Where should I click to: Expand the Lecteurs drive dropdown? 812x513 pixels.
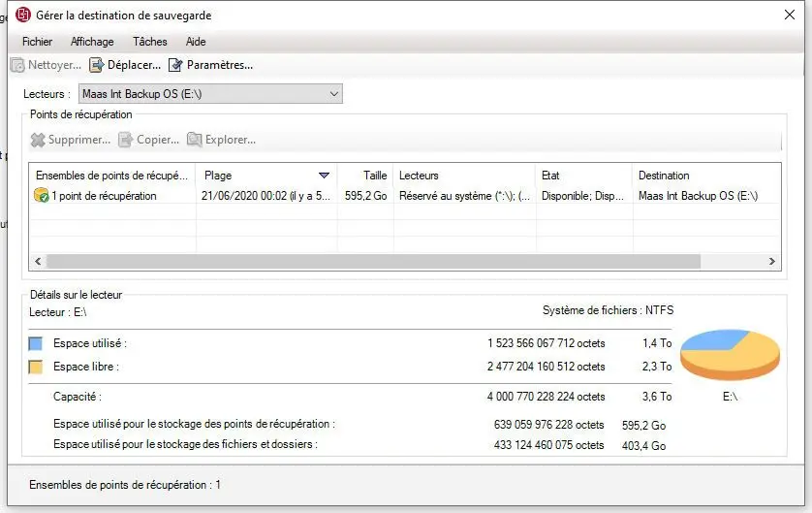click(334, 94)
